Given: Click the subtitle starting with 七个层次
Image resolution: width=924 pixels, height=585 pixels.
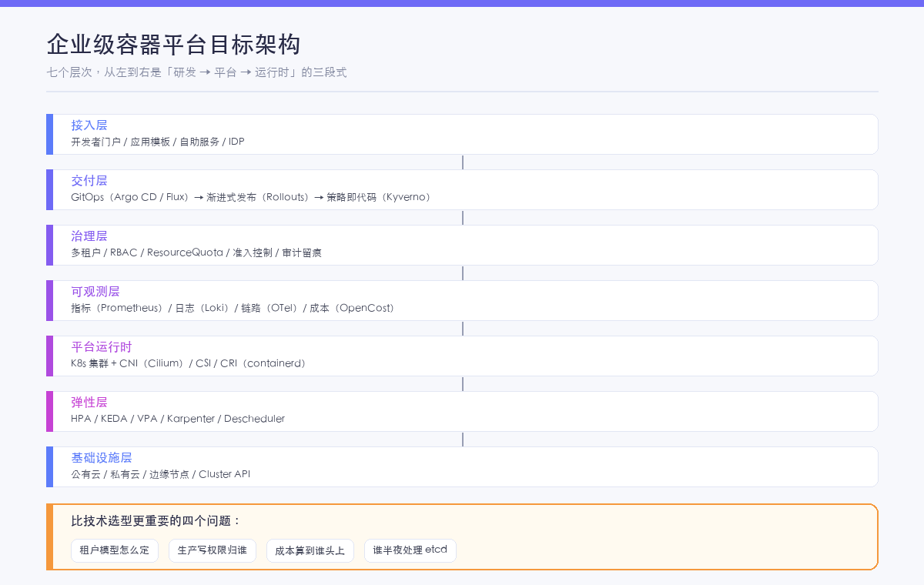Looking at the screenshot, I should coord(197,72).
